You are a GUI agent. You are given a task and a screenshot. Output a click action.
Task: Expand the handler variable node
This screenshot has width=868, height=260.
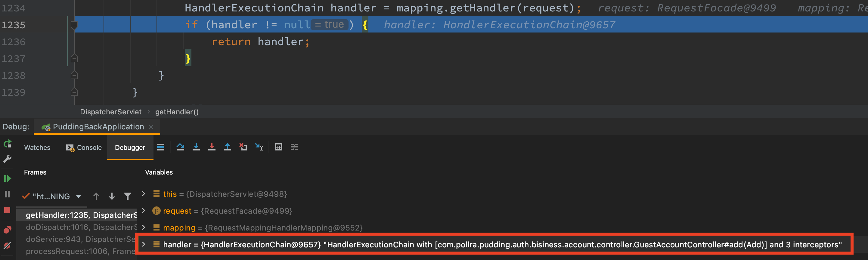click(x=144, y=244)
